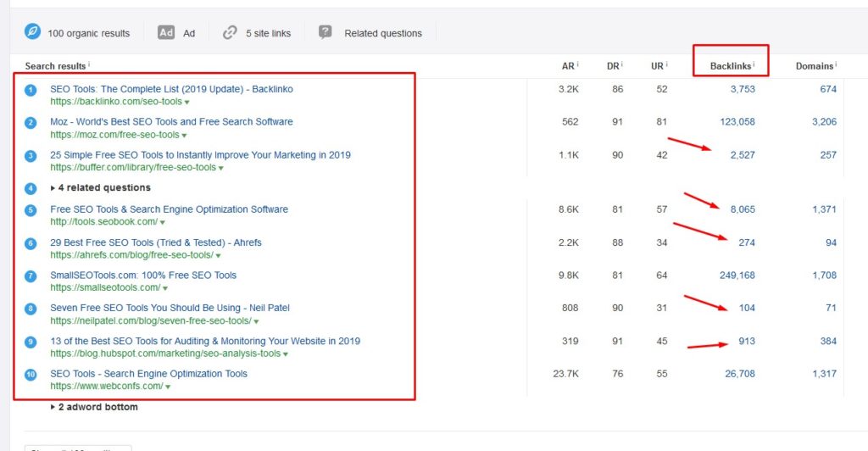Click position badge number 1
868x451 pixels.
click(x=31, y=90)
